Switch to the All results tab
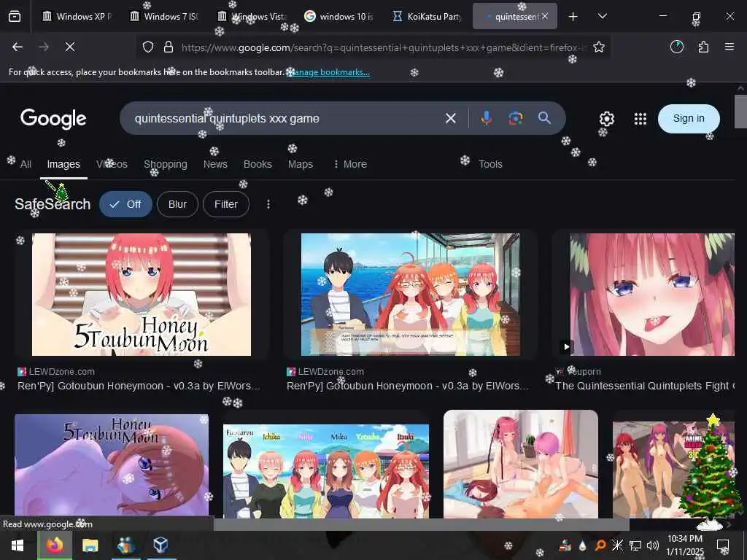This screenshot has height=560, width=747. tap(26, 164)
